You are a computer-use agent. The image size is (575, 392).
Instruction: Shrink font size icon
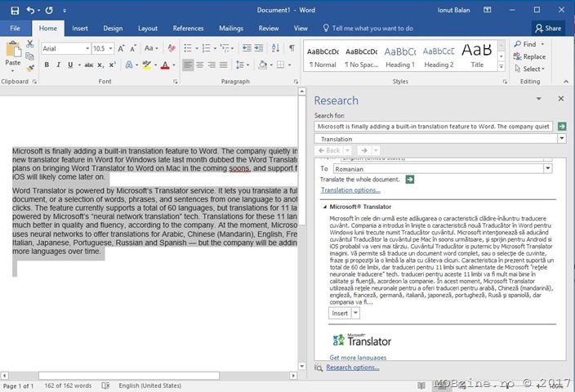tap(133, 48)
